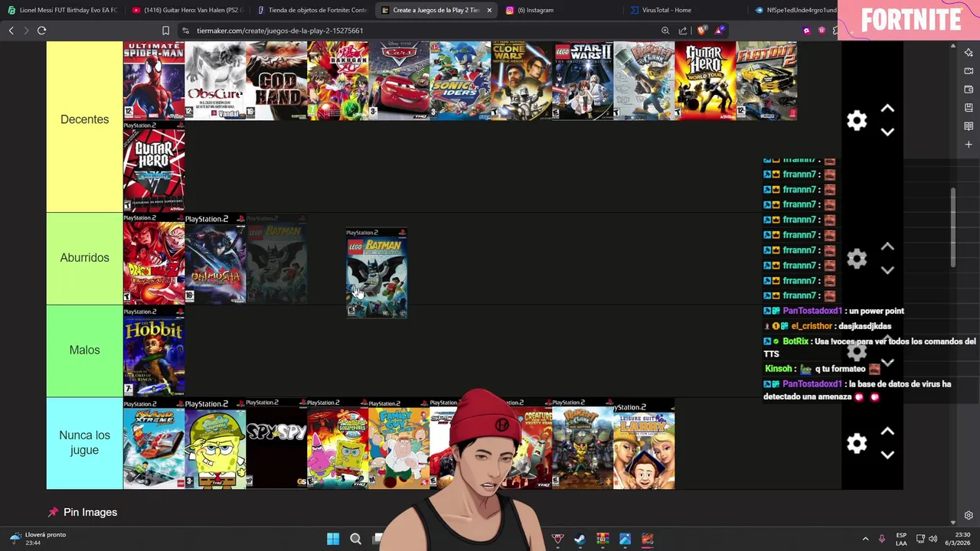Open the Windows Start menu

tap(333, 539)
